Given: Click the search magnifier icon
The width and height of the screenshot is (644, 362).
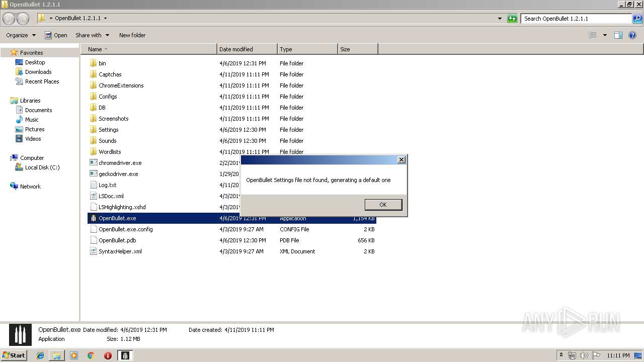Looking at the screenshot, I should point(637,19).
